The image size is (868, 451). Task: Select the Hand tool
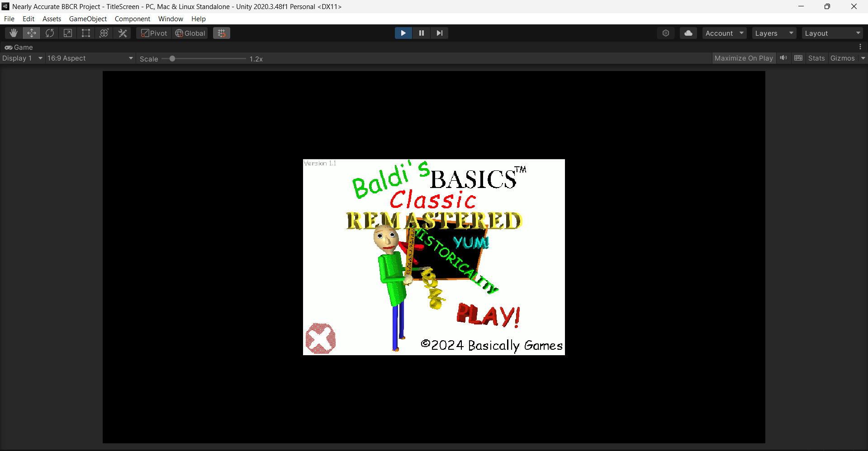[13, 33]
